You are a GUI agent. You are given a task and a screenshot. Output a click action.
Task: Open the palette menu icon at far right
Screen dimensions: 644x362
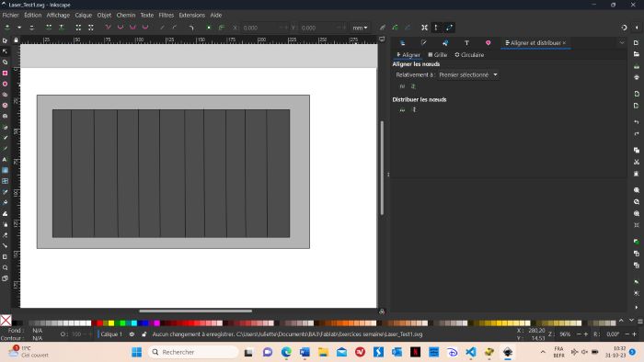640,321
